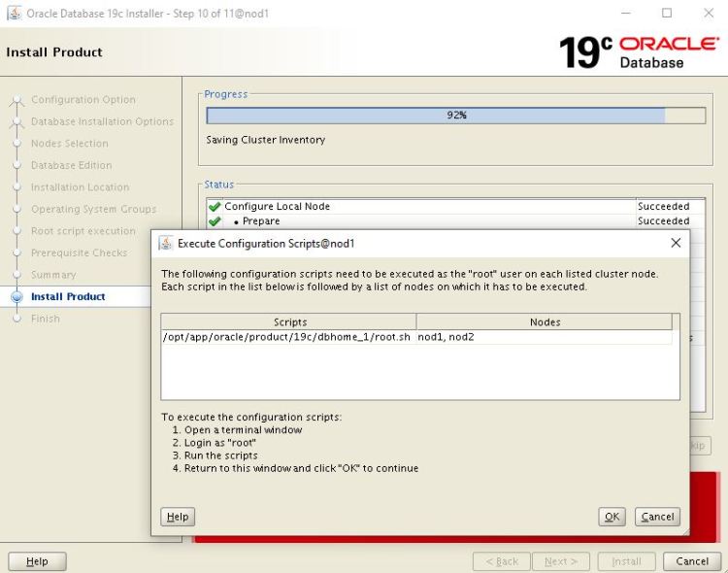This screenshot has height=573, width=728.
Task: Click OK in Execute Configuration Scripts dialog
Action: 612,517
